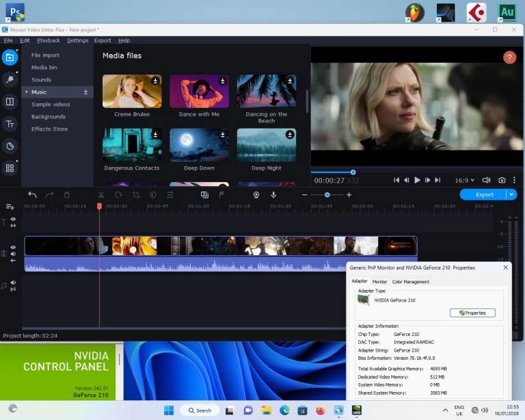Click the timeline zoom slider handle
The width and height of the screenshot is (525, 420).
(x=327, y=195)
